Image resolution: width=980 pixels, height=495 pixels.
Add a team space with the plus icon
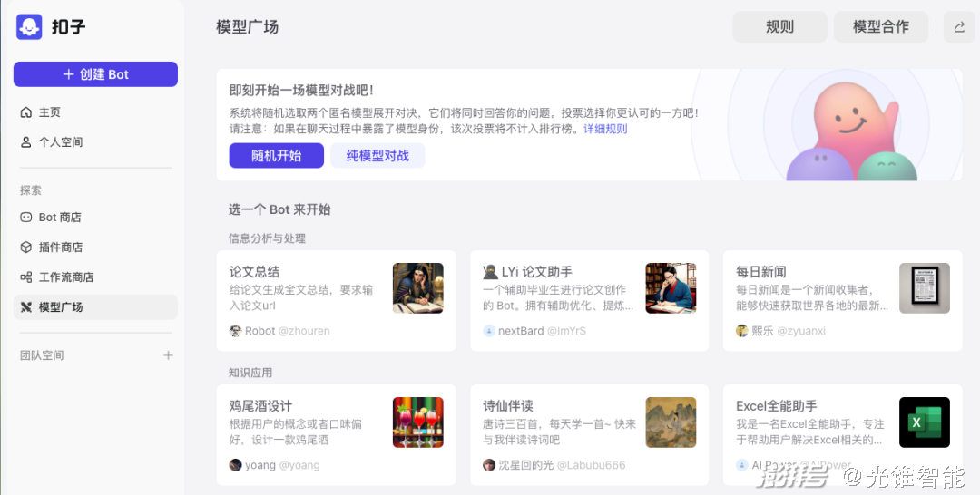point(168,355)
